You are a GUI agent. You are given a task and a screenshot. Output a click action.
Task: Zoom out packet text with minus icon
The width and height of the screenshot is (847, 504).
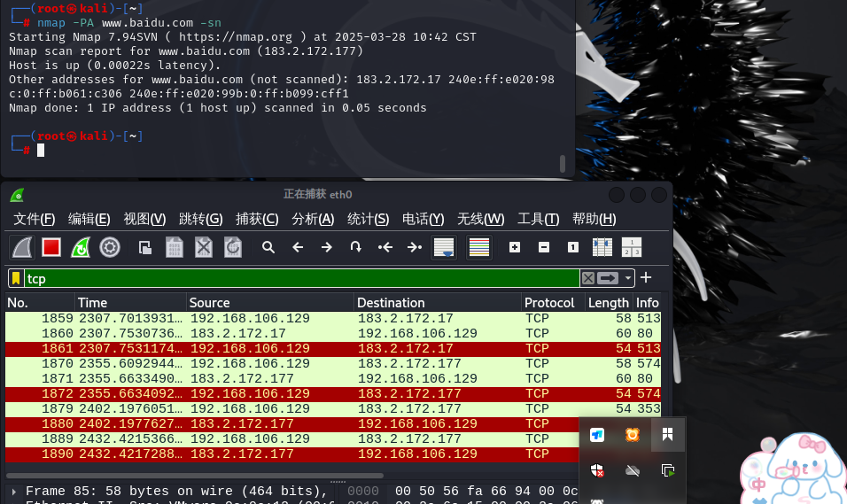[x=544, y=247]
